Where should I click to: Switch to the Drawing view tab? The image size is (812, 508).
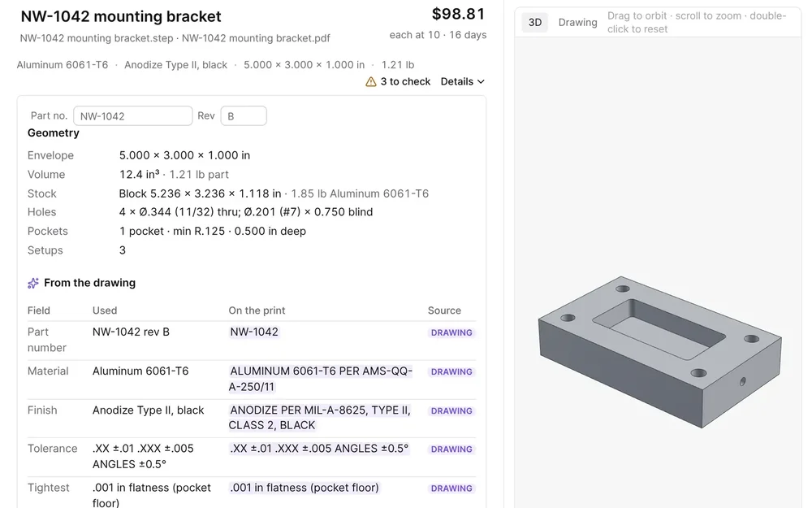577,23
